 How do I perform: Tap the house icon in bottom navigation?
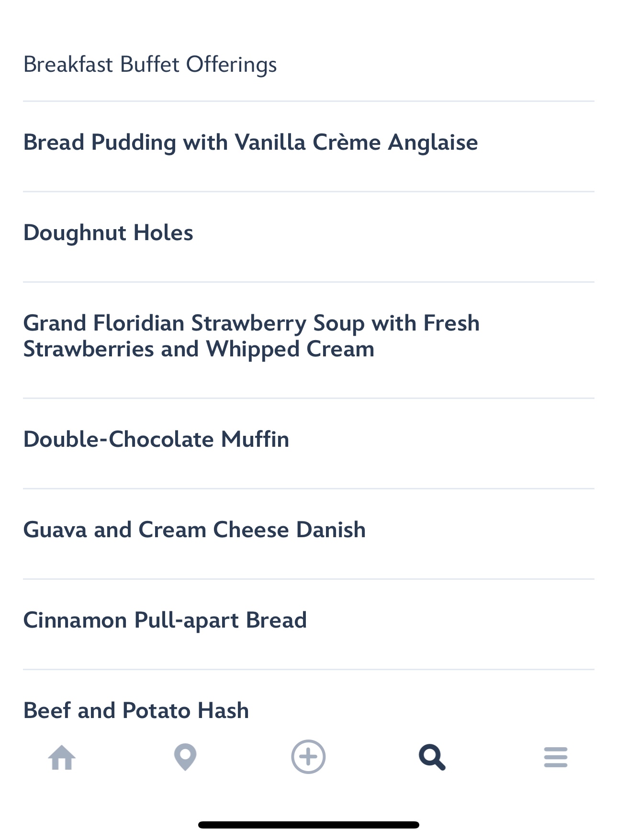coord(62,758)
